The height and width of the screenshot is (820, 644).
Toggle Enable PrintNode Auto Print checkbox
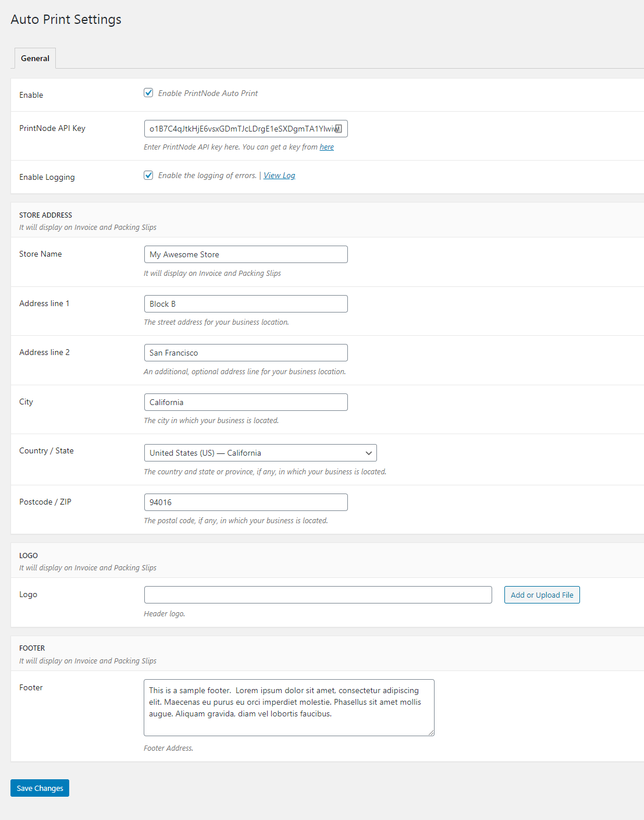pyautogui.click(x=148, y=93)
